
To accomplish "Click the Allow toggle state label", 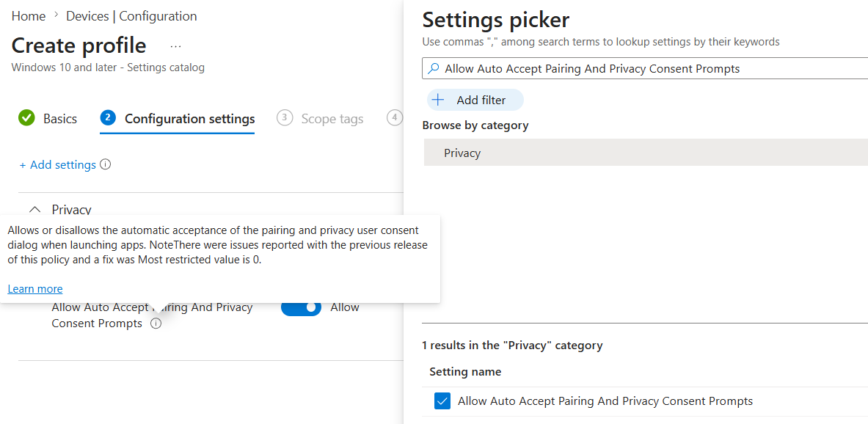I will pyautogui.click(x=345, y=307).
